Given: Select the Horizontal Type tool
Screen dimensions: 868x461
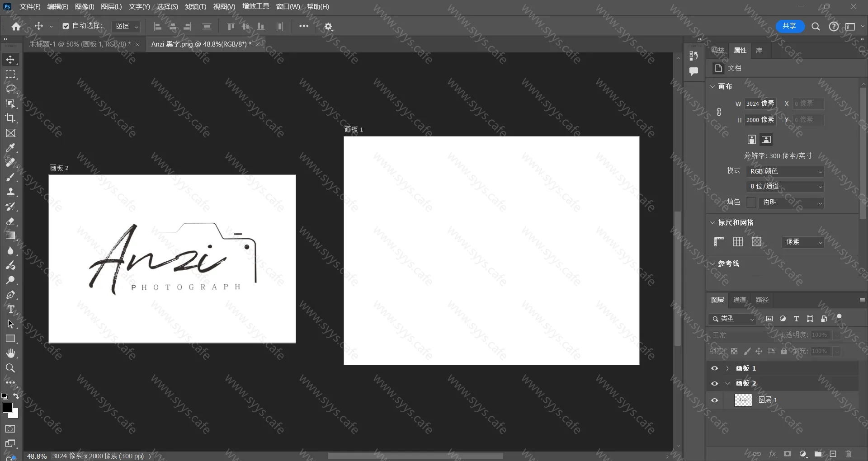Looking at the screenshot, I should pyautogui.click(x=10, y=309).
